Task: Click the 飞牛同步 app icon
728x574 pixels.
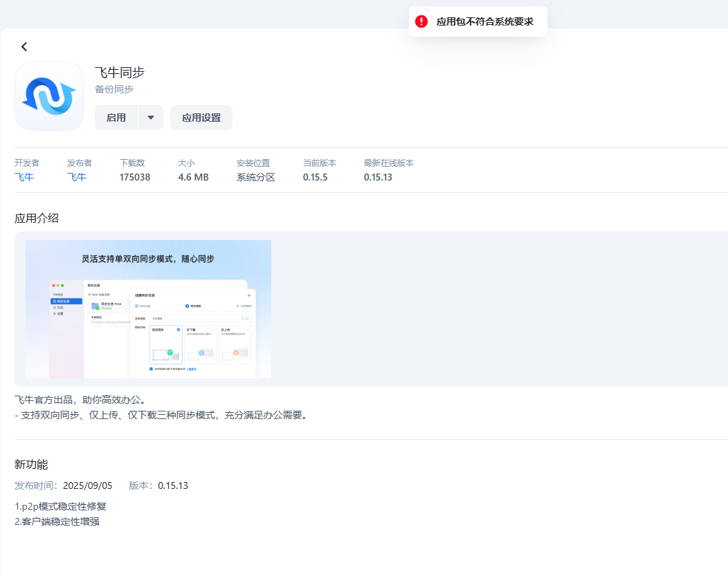Action: tap(49, 96)
